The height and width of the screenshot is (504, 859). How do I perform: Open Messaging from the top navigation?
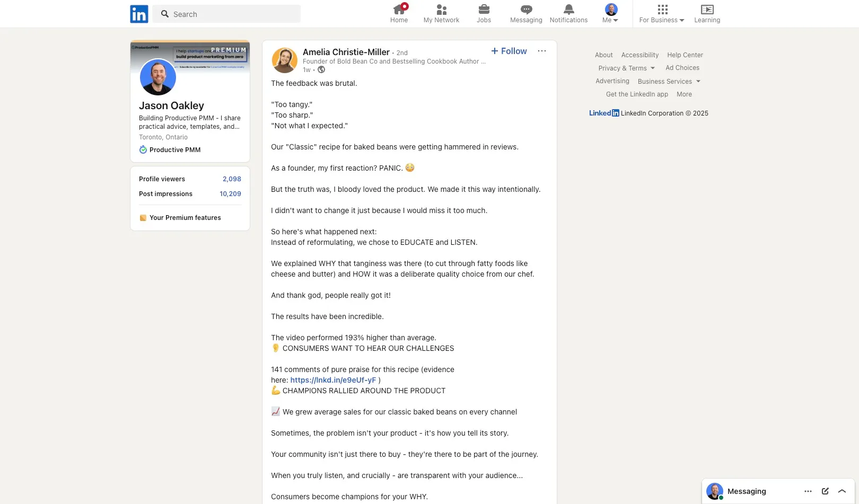tap(525, 10)
